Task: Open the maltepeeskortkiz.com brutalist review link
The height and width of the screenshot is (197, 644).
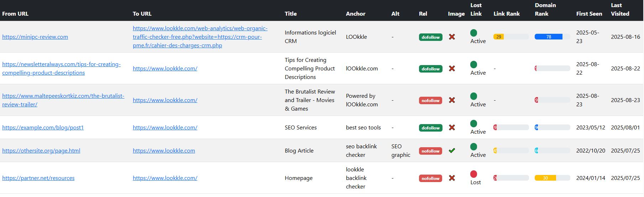Action: coord(63,100)
